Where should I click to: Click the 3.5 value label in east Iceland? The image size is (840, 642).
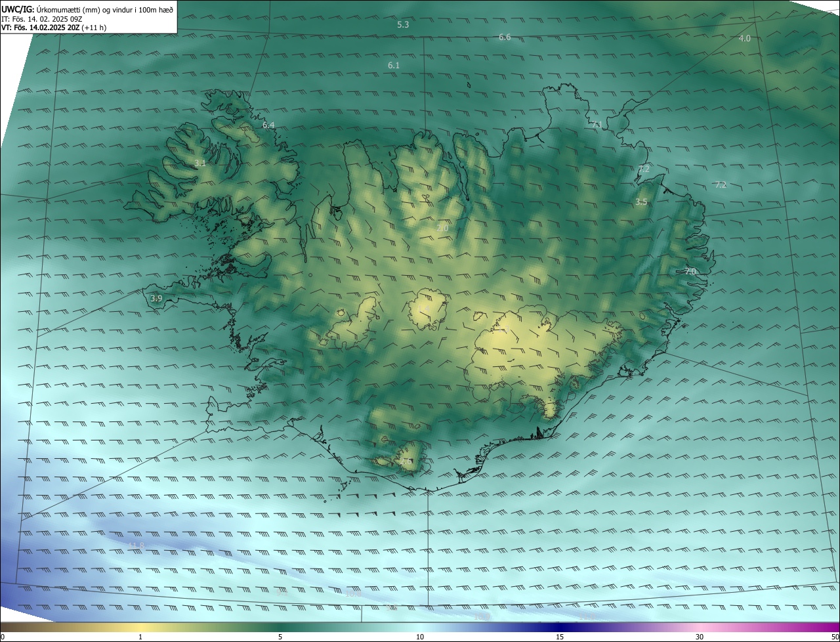point(641,202)
